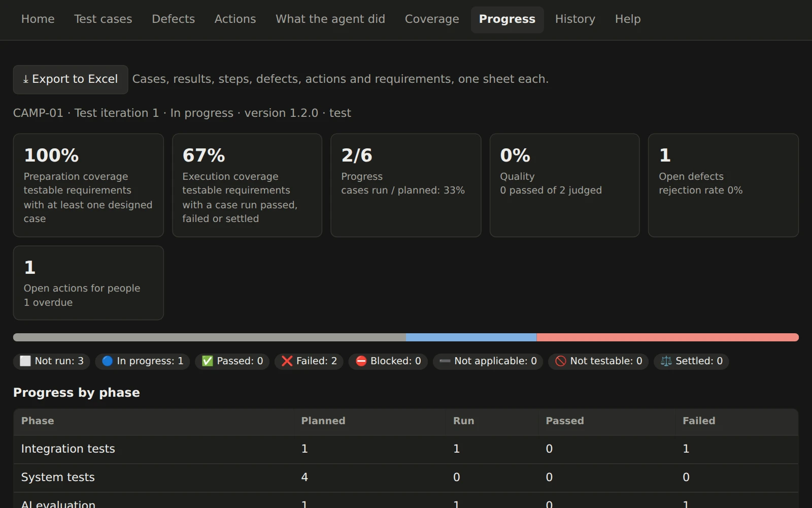812x508 pixels.
Task: Switch to the Defects tab
Action: (x=173, y=19)
